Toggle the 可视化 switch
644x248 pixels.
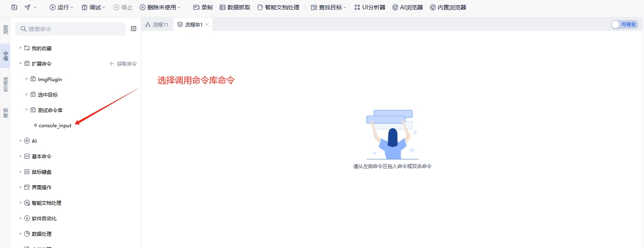point(624,24)
